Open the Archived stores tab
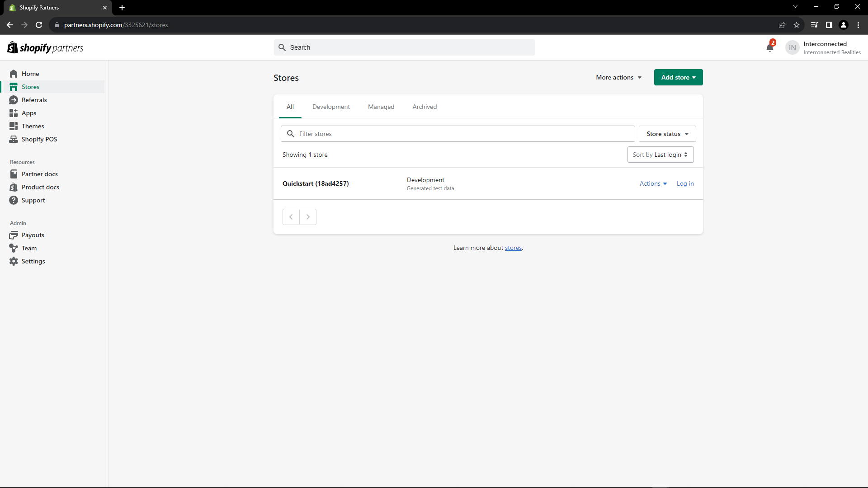Image resolution: width=868 pixels, height=488 pixels. (424, 107)
